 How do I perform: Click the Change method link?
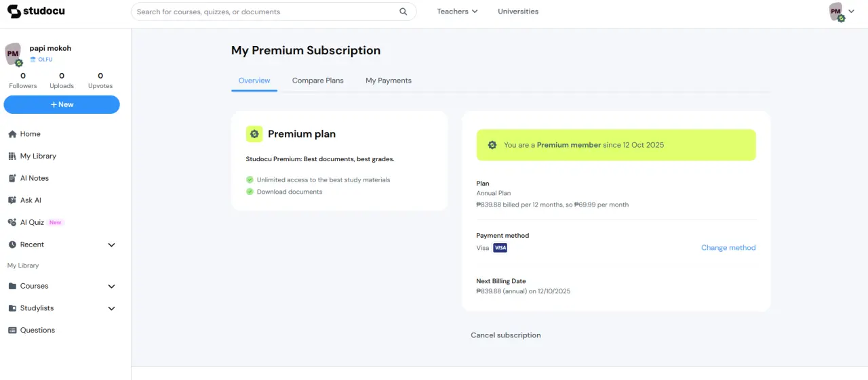(728, 248)
